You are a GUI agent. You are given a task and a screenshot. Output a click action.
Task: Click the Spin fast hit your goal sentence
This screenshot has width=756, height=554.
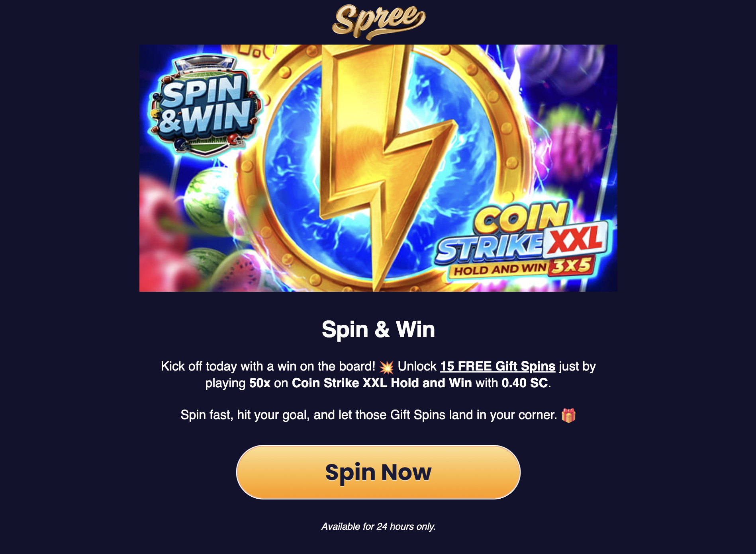[x=368, y=415]
